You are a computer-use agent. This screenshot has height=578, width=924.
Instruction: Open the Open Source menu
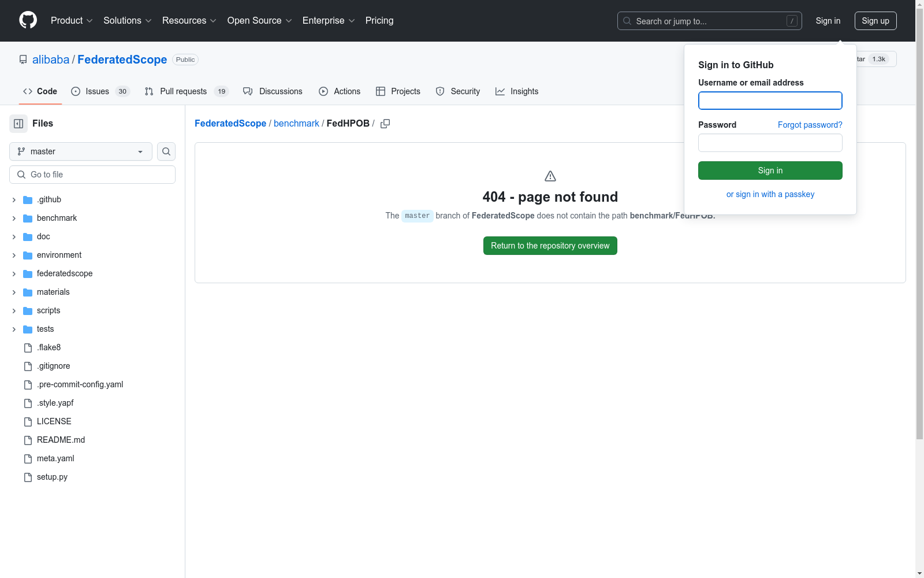click(260, 21)
